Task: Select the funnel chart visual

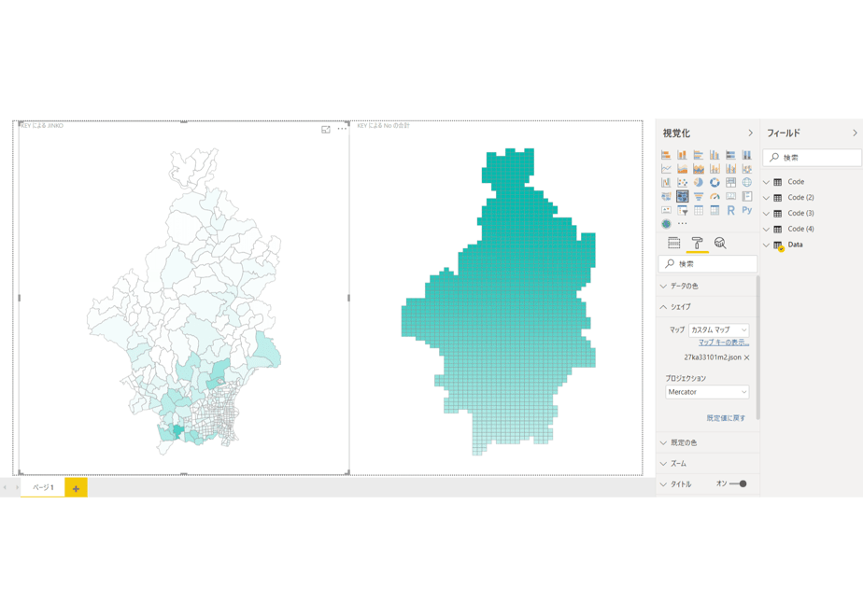Action: [x=699, y=196]
